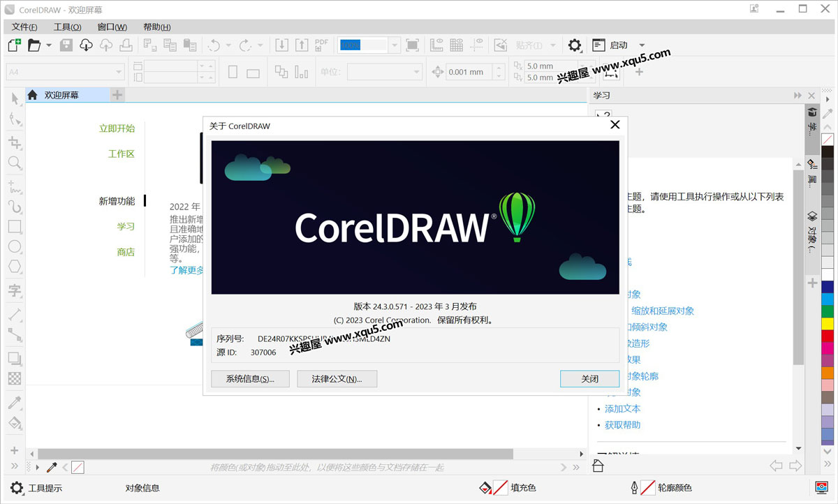Screen dimensions: 838x504
Task: Select the Drop Shadow tool
Action: click(15, 359)
